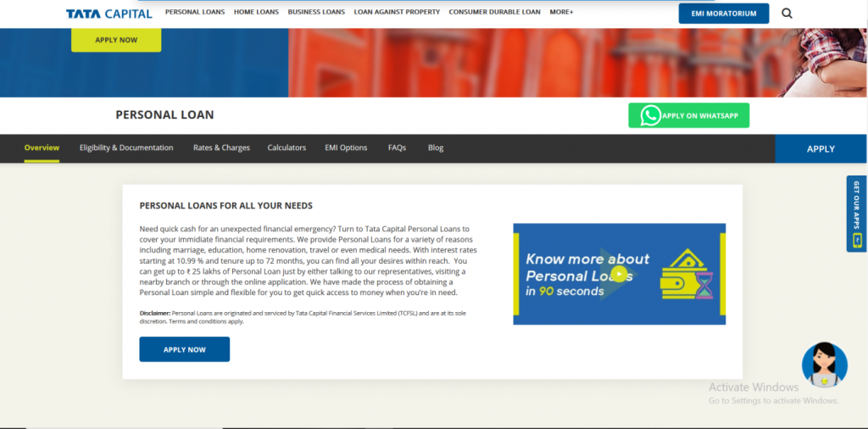Viewport: 868px width, 429px height.
Task: Open Consumer Durable Loan menu
Action: click(494, 12)
